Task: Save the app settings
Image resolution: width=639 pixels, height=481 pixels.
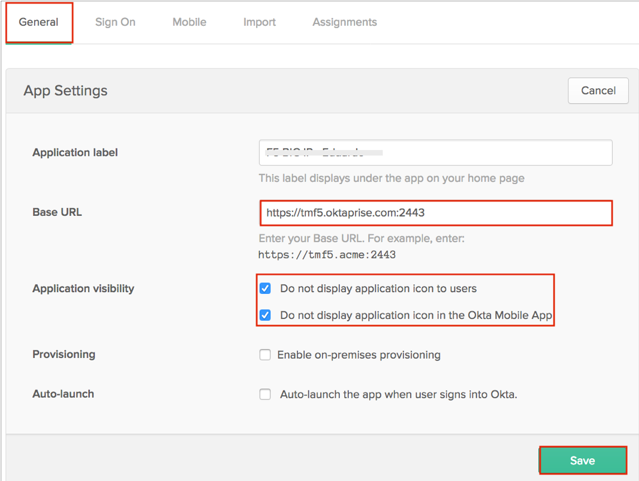Action: tap(582, 460)
